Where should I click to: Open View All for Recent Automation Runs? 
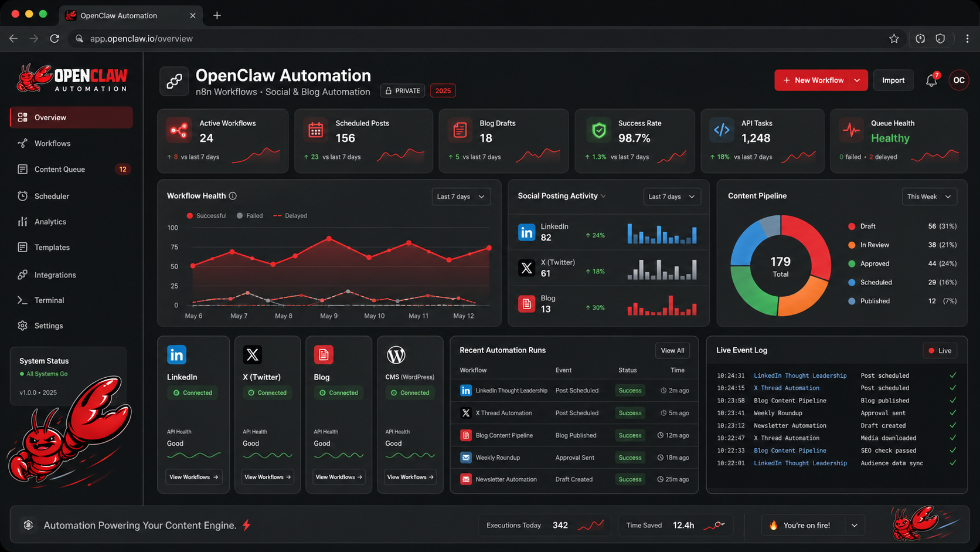(672, 350)
